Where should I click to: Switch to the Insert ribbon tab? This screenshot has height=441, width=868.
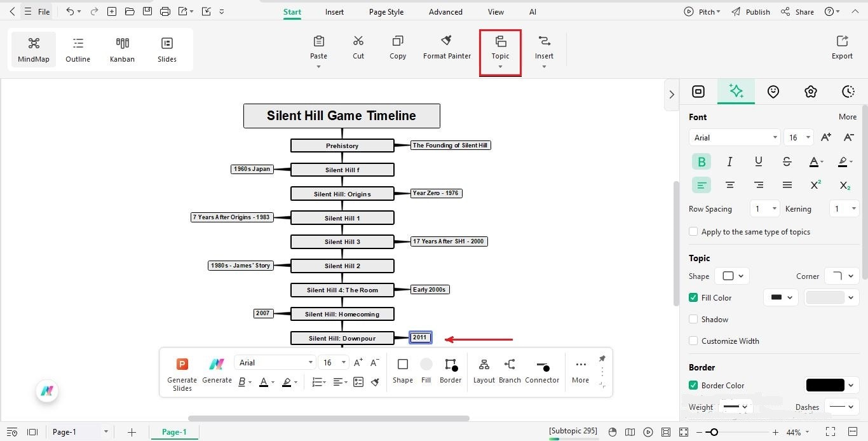coord(334,12)
